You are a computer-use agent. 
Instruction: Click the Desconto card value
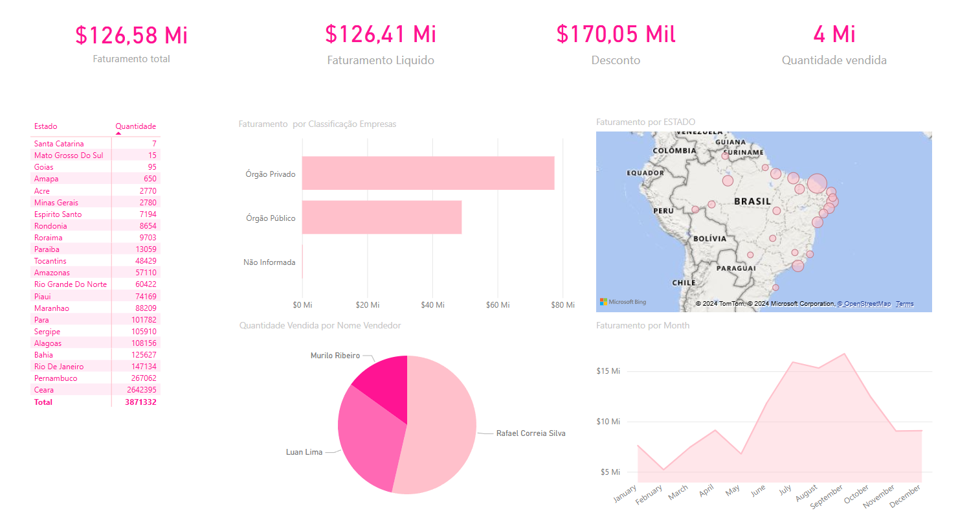[616, 34]
